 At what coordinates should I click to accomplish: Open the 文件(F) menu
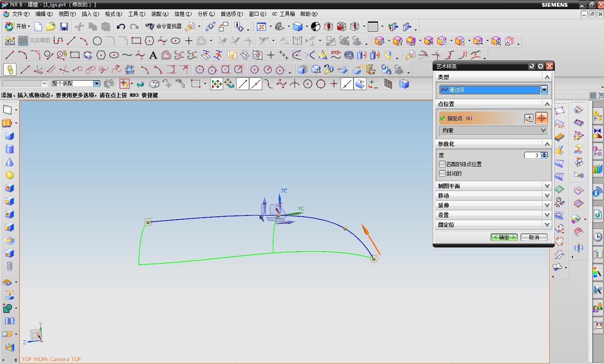point(21,14)
